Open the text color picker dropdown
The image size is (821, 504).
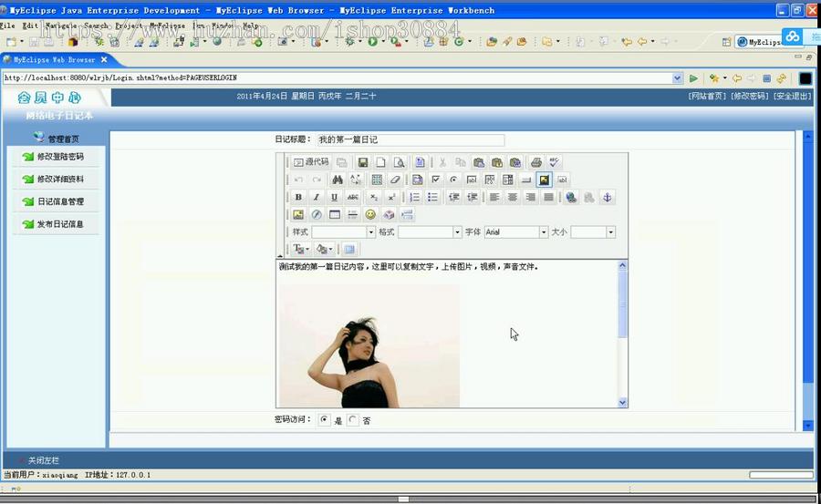click(x=302, y=249)
